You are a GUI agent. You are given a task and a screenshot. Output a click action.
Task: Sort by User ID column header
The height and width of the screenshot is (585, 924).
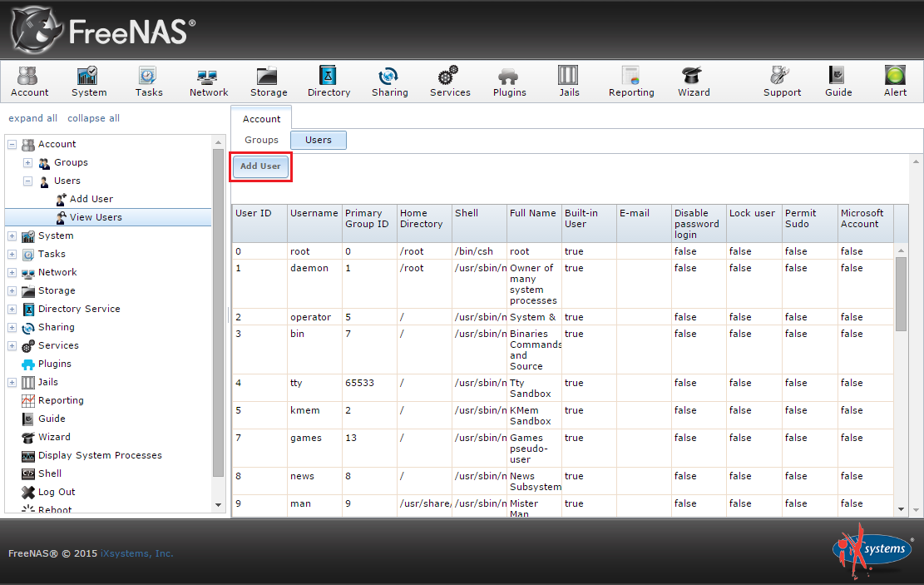click(259, 224)
